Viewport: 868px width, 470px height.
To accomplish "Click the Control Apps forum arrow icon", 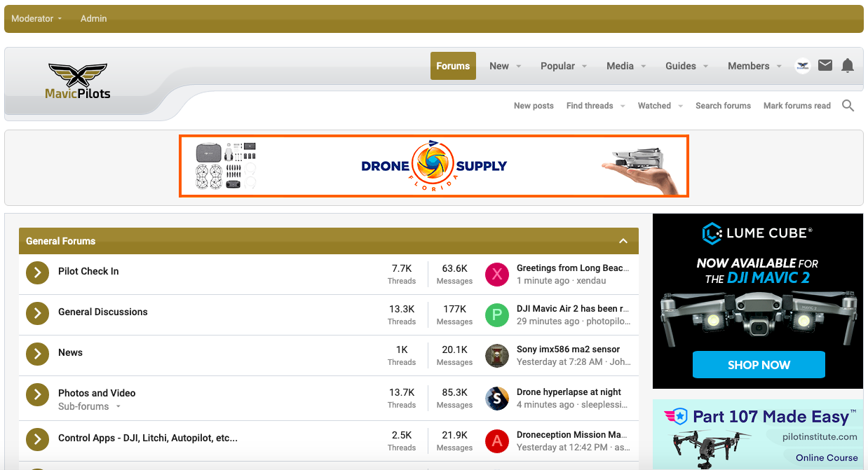I will click(37, 439).
